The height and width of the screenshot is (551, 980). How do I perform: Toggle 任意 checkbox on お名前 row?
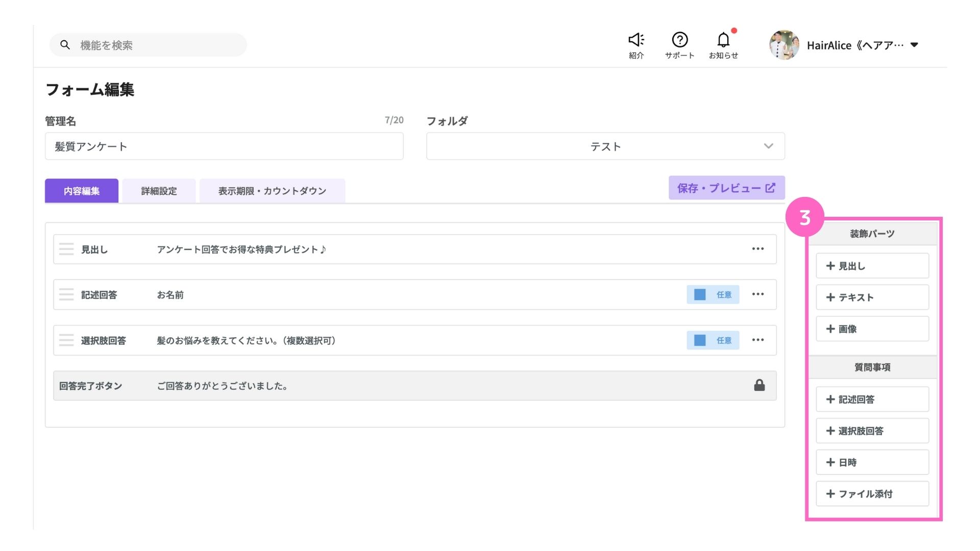[x=700, y=294]
